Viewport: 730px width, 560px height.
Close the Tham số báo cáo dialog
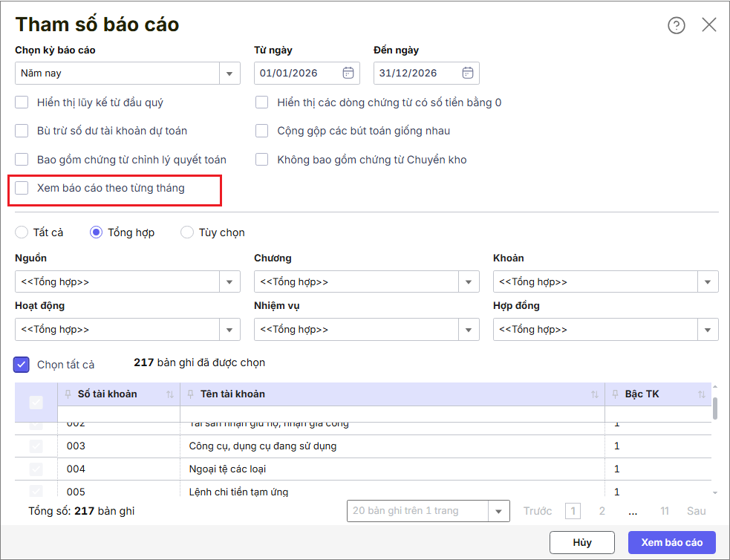coord(709,25)
